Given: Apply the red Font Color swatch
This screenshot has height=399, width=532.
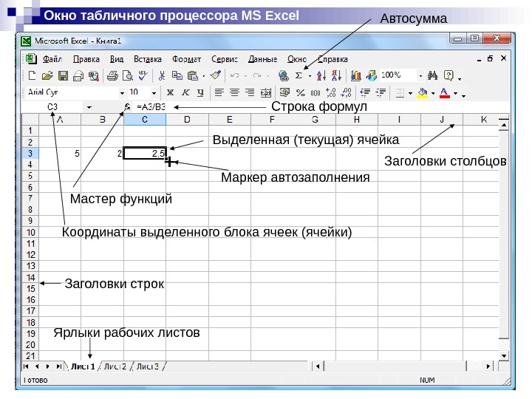Looking at the screenshot, I should click(445, 92).
